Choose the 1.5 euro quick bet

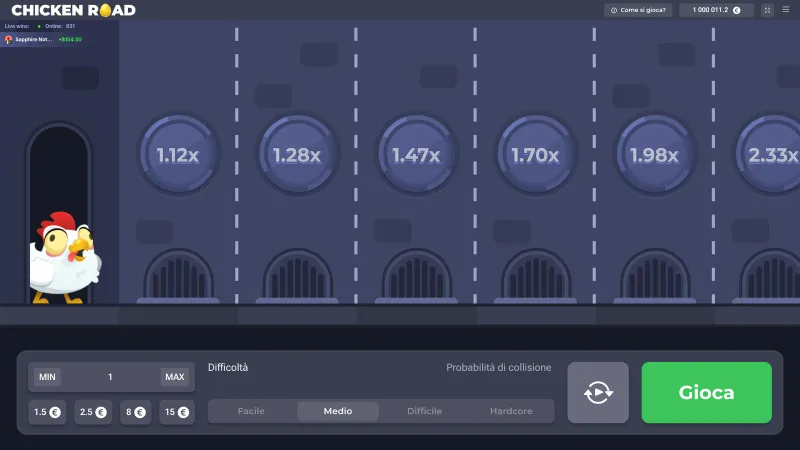click(47, 412)
